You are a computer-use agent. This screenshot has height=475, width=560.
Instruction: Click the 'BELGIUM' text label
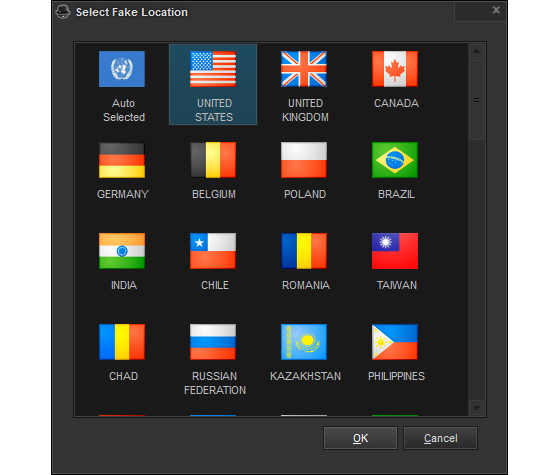[214, 194]
